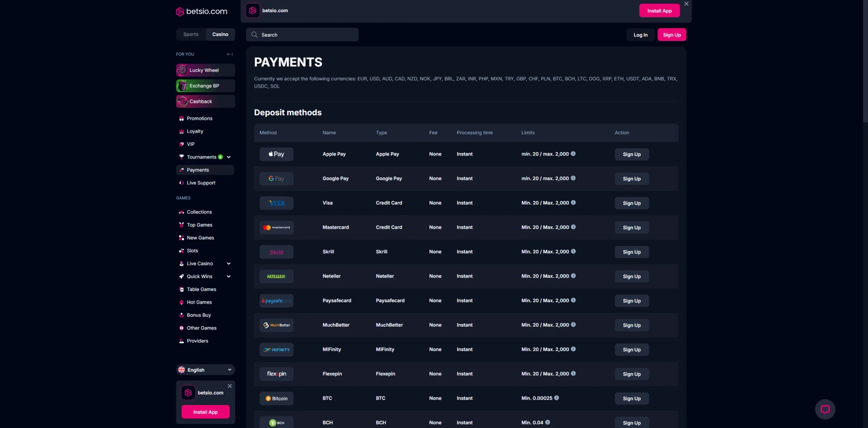
Task: Open Exchange BP
Action: coord(205,86)
